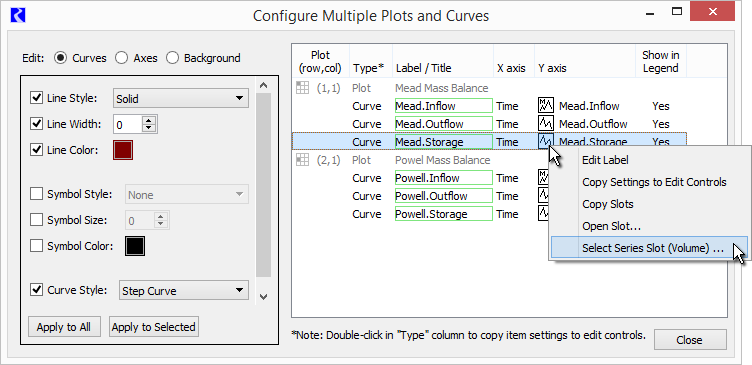Select the Background edit radio button
The width and height of the screenshot is (752, 365).
pos(172,58)
